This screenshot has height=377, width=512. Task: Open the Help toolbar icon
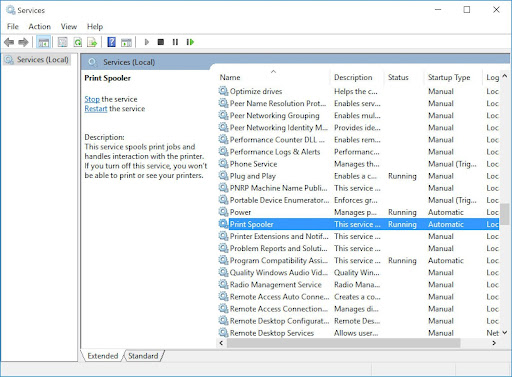(112, 42)
